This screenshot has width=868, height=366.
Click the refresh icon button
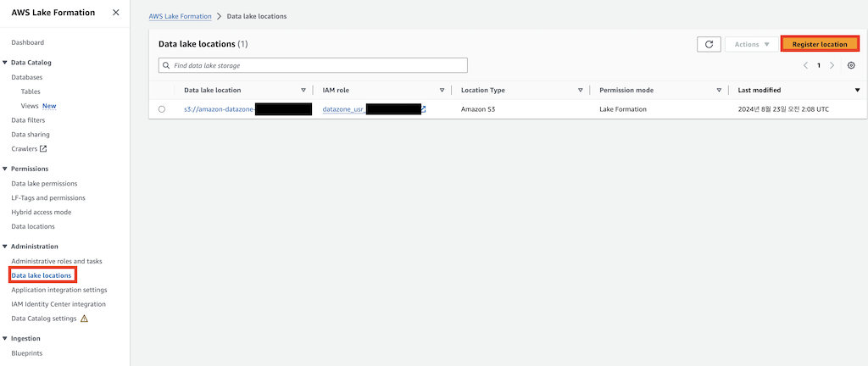coord(709,44)
